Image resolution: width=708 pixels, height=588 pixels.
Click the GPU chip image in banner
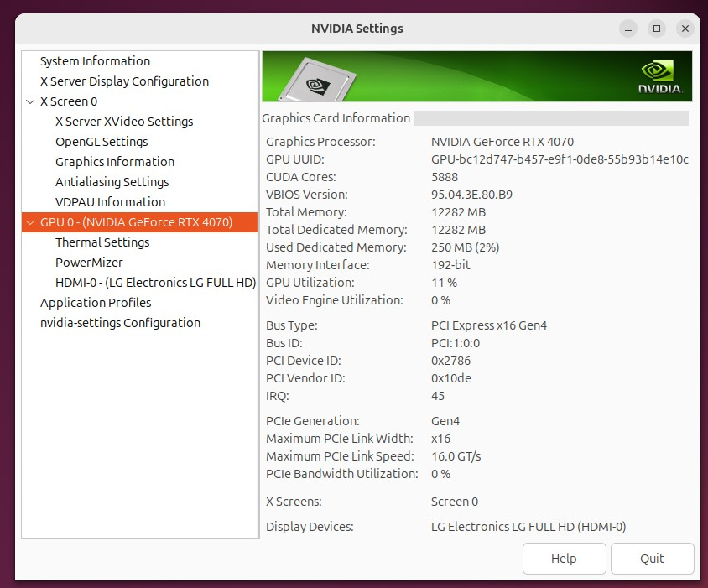(317, 80)
